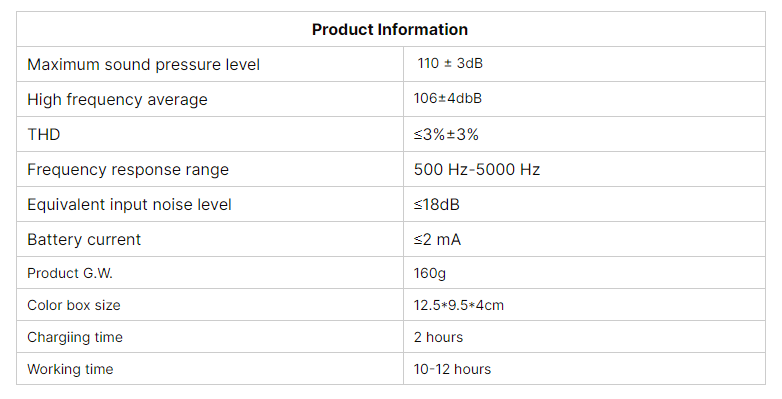Select the Battery current label
The width and height of the screenshot is (782, 399).
[x=84, y=239]
